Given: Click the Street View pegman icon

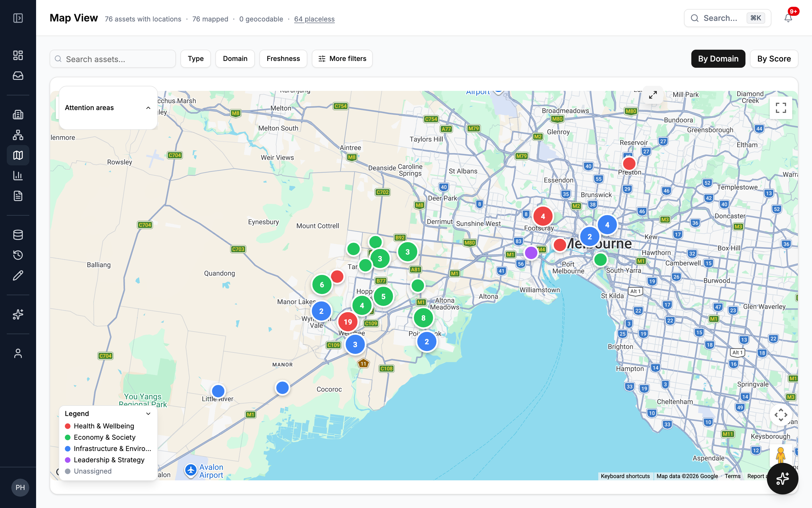Looking at the screenshot, I should point(781,455).
